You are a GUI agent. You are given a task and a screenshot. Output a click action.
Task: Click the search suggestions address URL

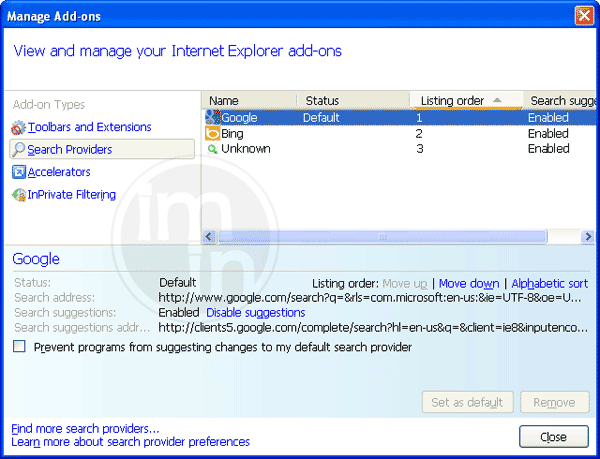pyautogui.click(x=373, y=327)
